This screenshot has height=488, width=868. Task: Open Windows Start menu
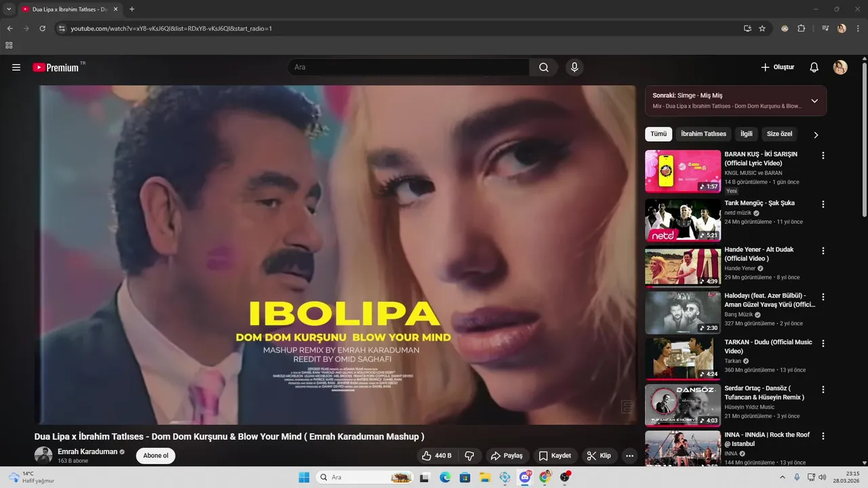[x=304, y=477]
